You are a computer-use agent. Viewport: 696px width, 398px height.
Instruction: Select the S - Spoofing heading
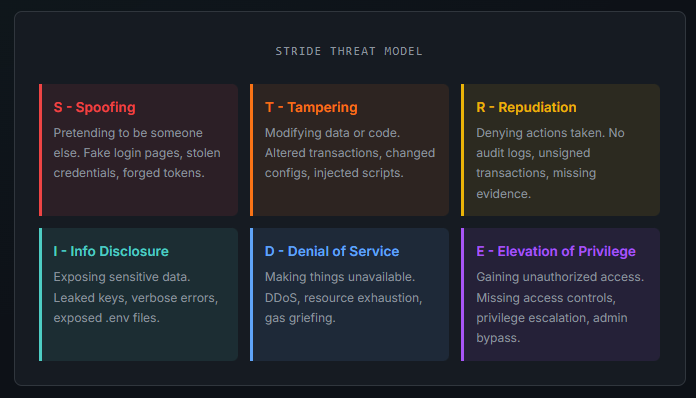95,107
